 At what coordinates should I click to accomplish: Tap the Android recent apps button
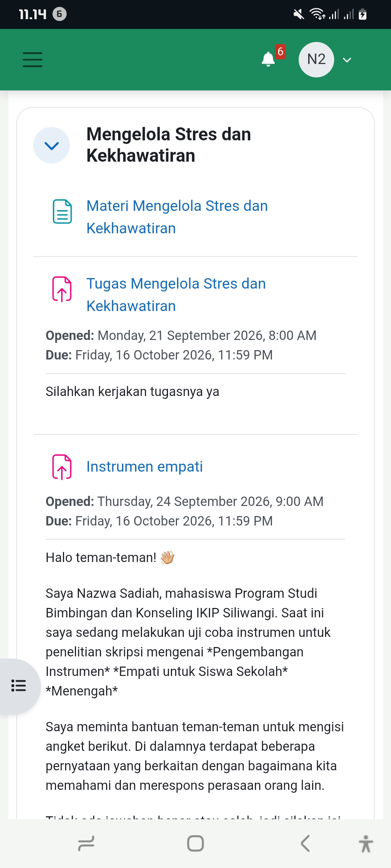coord(86,844)
